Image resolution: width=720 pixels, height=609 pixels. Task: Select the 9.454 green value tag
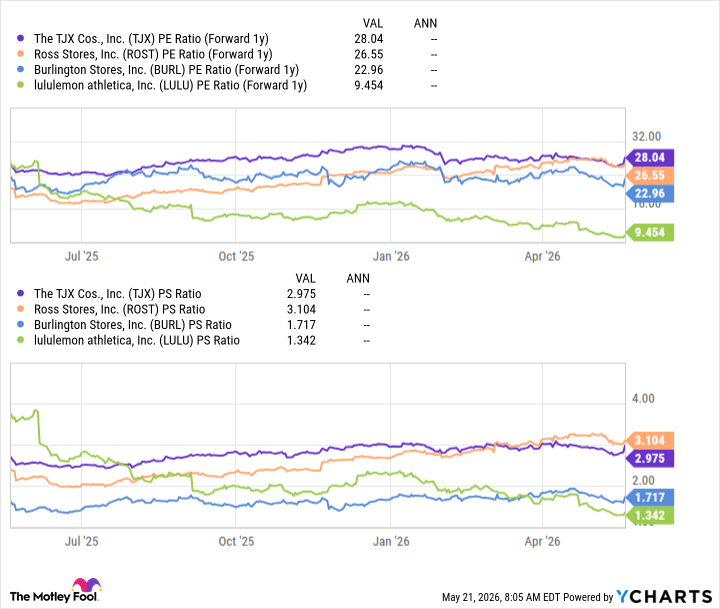coord(649,232)
